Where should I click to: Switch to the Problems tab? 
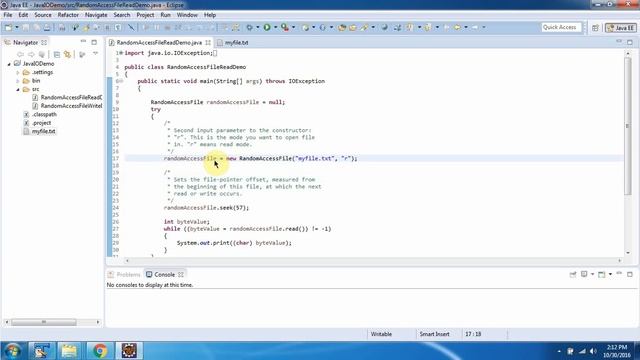pyautogui.click(x=124, y=275)
